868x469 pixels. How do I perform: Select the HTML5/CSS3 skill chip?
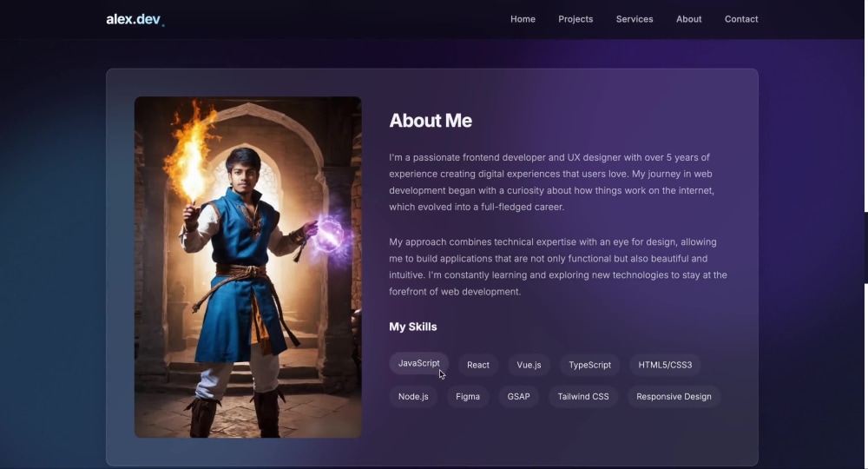(x=665, y=365)
